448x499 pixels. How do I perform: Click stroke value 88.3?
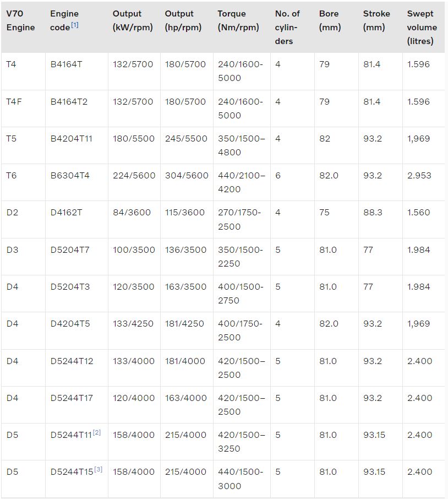point(373,213)
